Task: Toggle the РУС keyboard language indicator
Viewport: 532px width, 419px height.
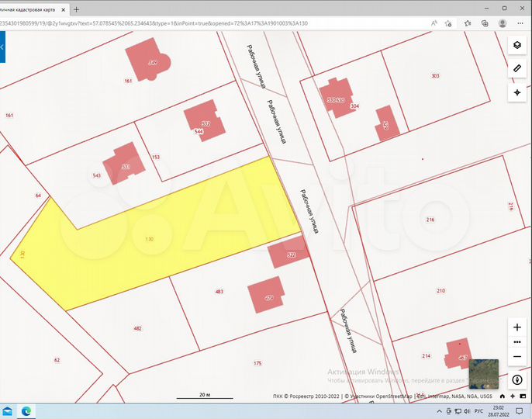Action: 478,410
